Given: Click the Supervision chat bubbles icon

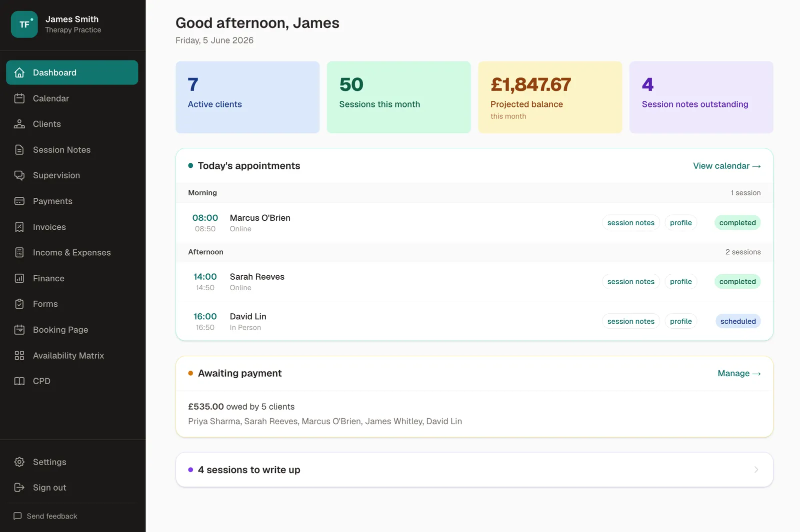Looking at the screenshot, I should (x=19, y=175).
